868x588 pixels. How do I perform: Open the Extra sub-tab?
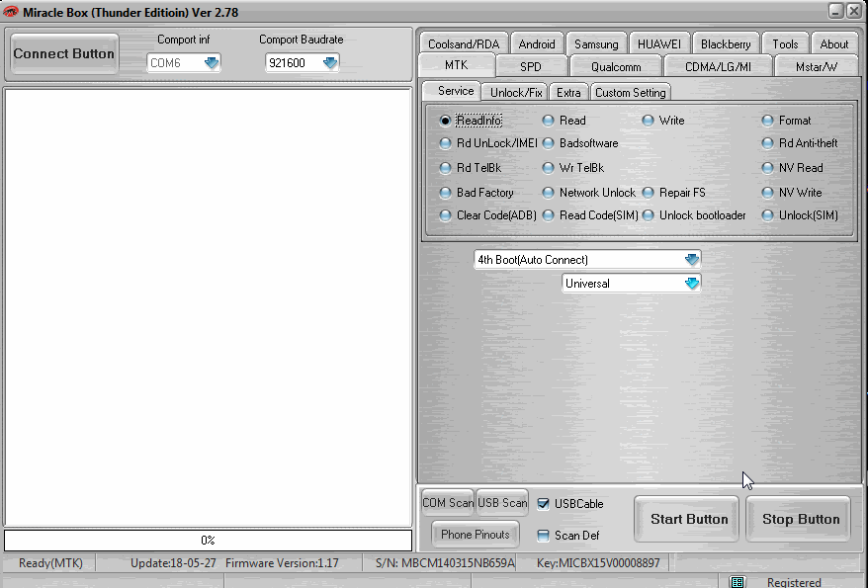pos(568,92)
